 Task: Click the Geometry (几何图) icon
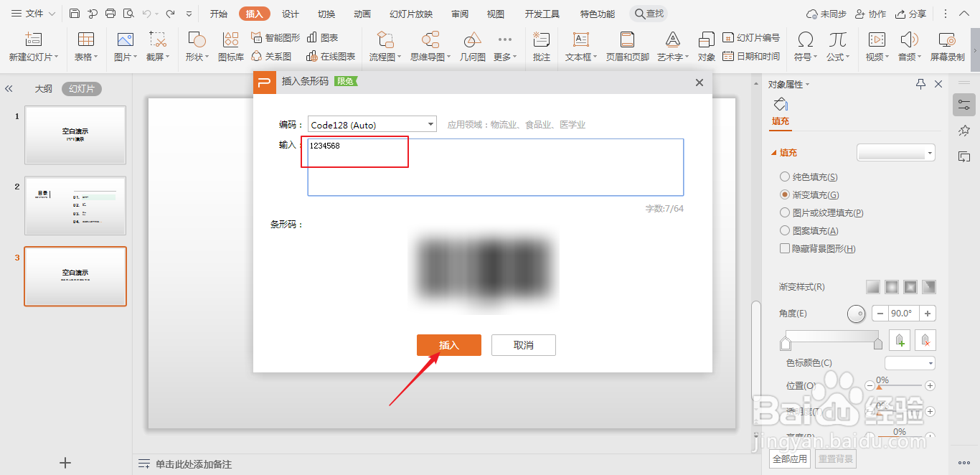click(x=472, y=40)
